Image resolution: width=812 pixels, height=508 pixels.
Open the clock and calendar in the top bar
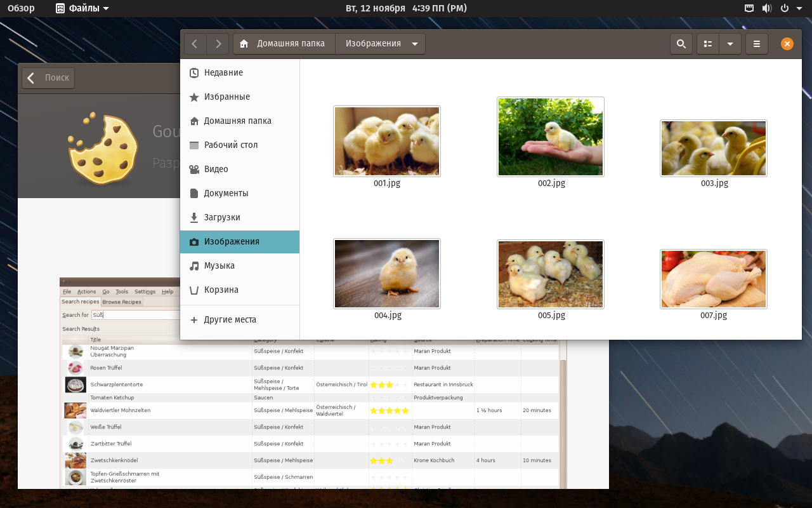[406, 8]
